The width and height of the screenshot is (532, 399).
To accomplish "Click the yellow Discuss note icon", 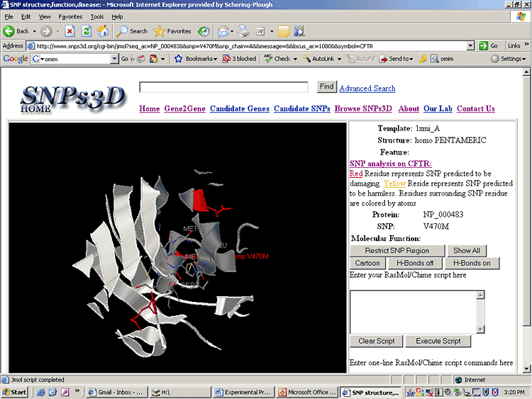I will [283, 31].
